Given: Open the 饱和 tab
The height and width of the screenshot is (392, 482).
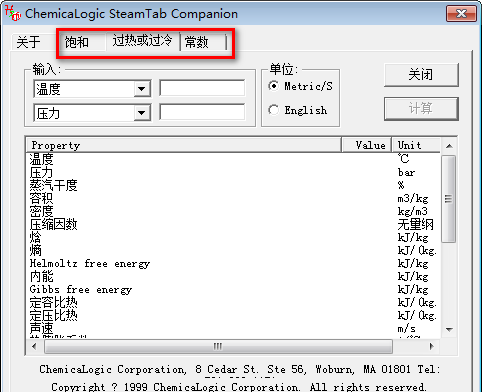Looking at the screenshot, I should click(x=77, y=42).
